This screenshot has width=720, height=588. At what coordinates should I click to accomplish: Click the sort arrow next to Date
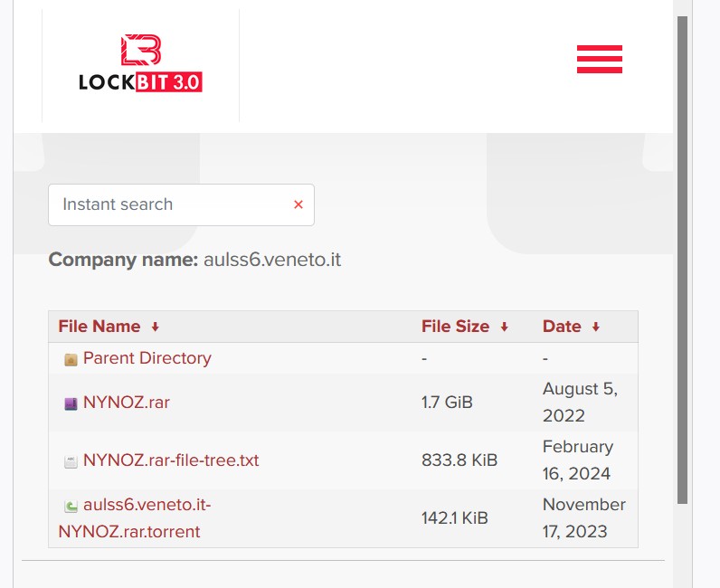pos(595,327)
